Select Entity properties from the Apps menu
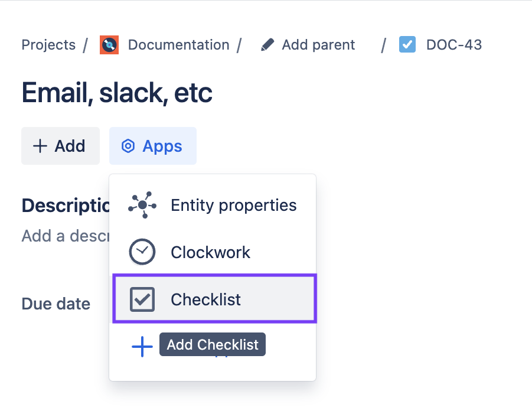532x414 pixels. click(233, 205)
